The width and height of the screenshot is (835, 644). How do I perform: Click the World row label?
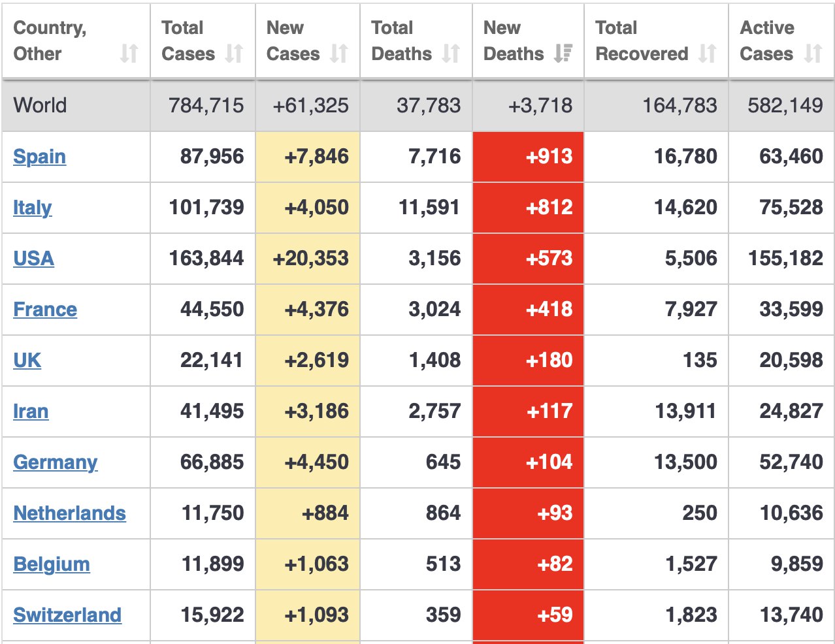40,105
